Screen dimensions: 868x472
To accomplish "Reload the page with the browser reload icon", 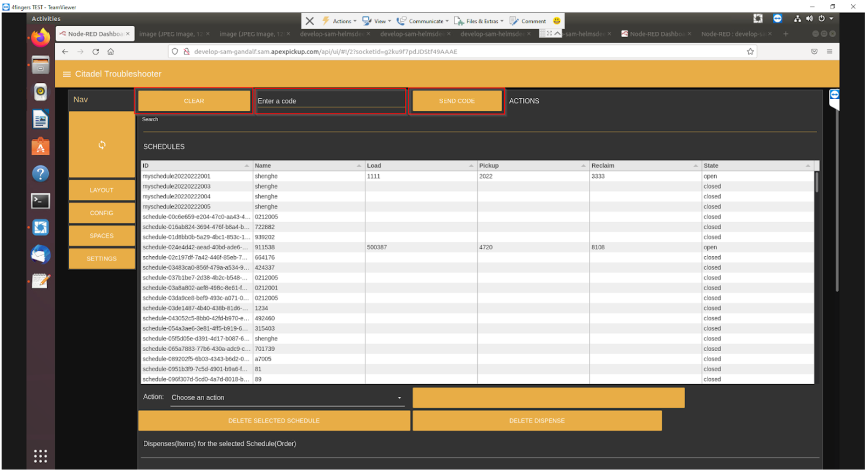I will click(95, 52).
